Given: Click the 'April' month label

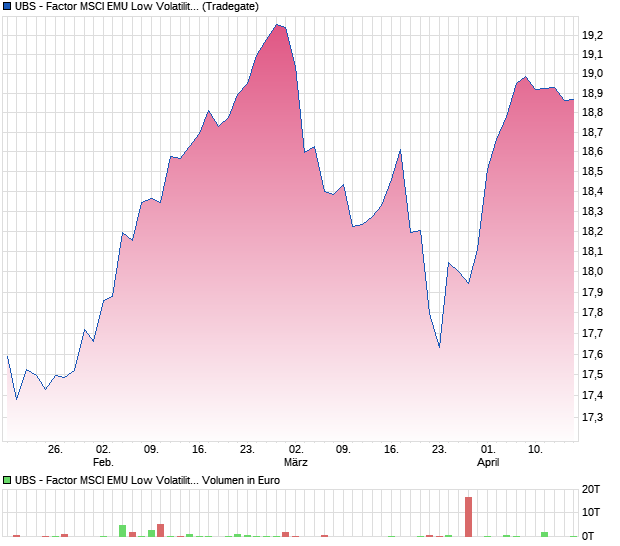Looking at the screenshot, I should [x=488, y=463].
